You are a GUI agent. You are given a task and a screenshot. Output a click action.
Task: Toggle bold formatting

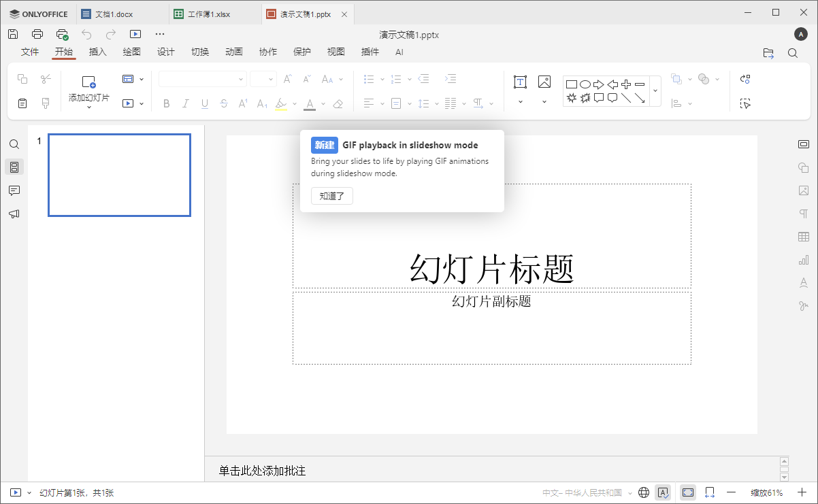coord(166,103)
